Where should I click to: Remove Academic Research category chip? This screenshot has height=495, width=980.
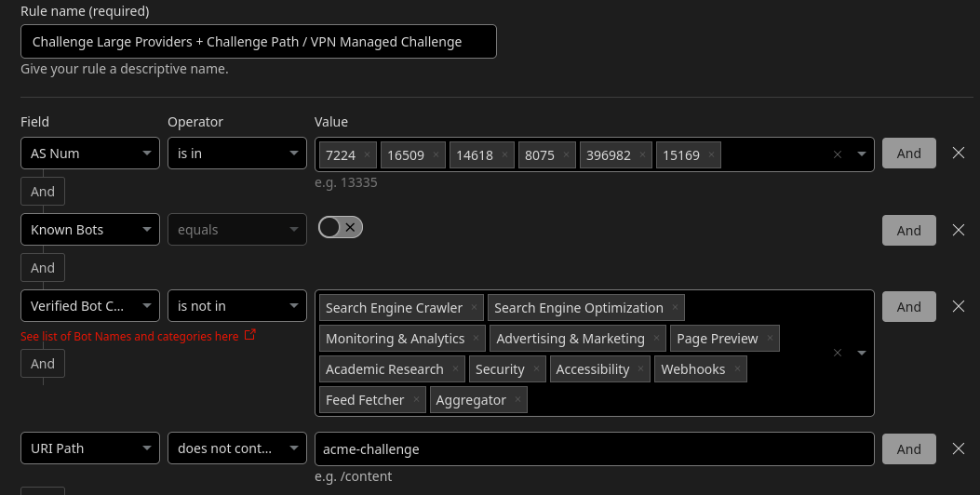click(x=455, y=368)
